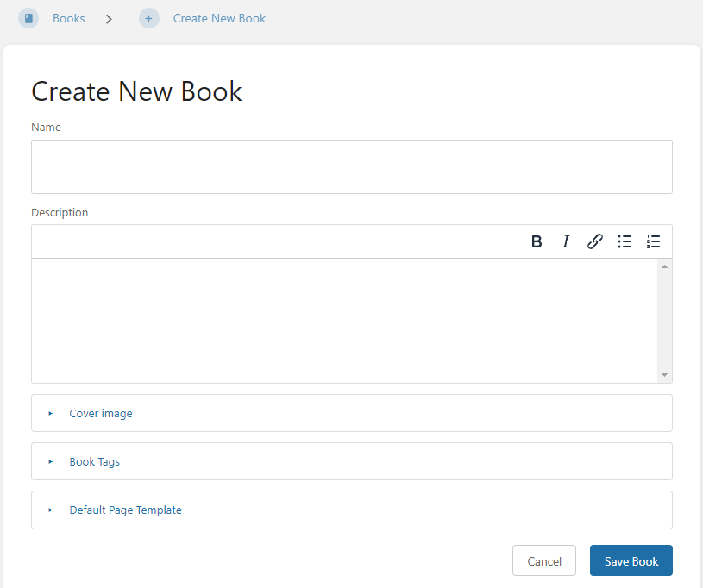Click the description editor scrollbar track
The height and width of the screenshot is (588, 703).
click(x=664, y=321)
